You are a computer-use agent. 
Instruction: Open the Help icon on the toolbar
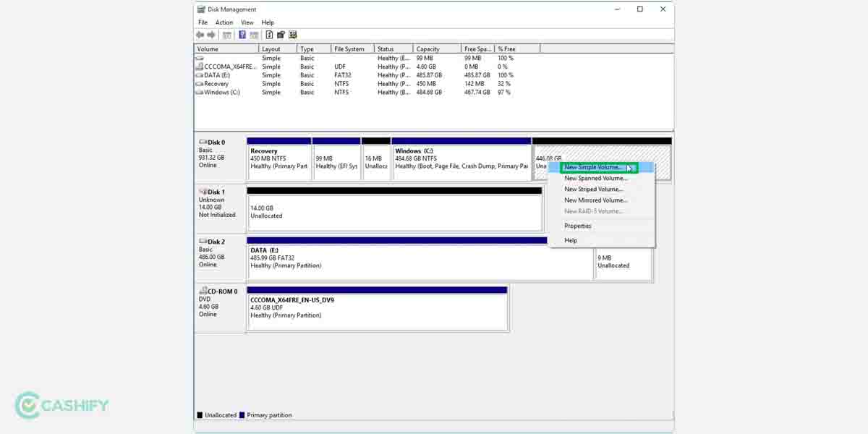[x=292, y=35]
